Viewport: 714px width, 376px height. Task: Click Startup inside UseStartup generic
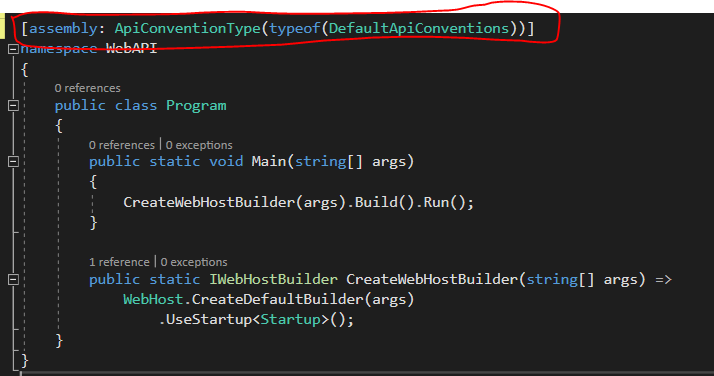point(290,319)
